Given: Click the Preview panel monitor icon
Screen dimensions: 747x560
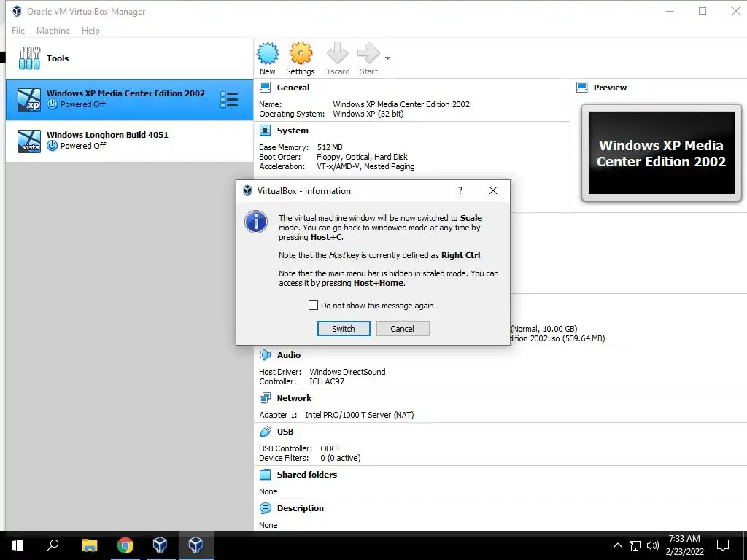Looking at the screenshot, I should pyautogui.click(x=581, y=87).
